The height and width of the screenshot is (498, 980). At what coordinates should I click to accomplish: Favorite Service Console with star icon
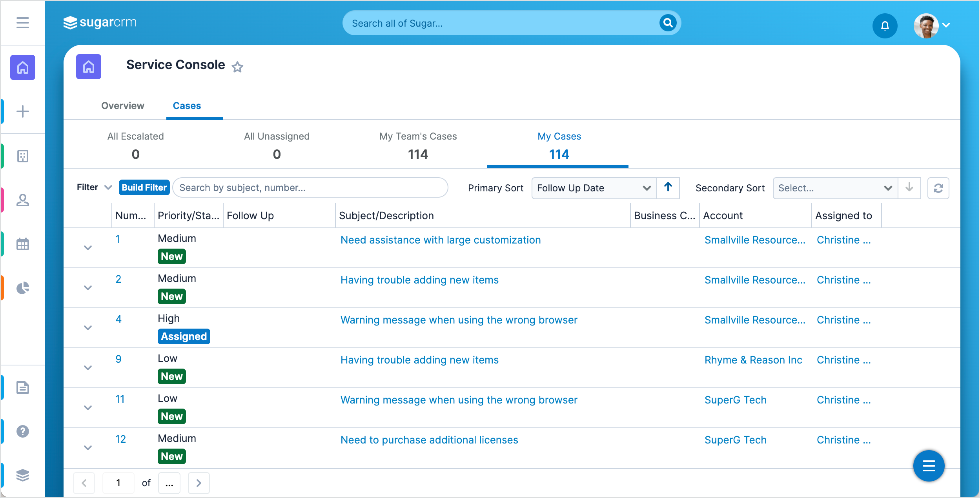(237, 67)
